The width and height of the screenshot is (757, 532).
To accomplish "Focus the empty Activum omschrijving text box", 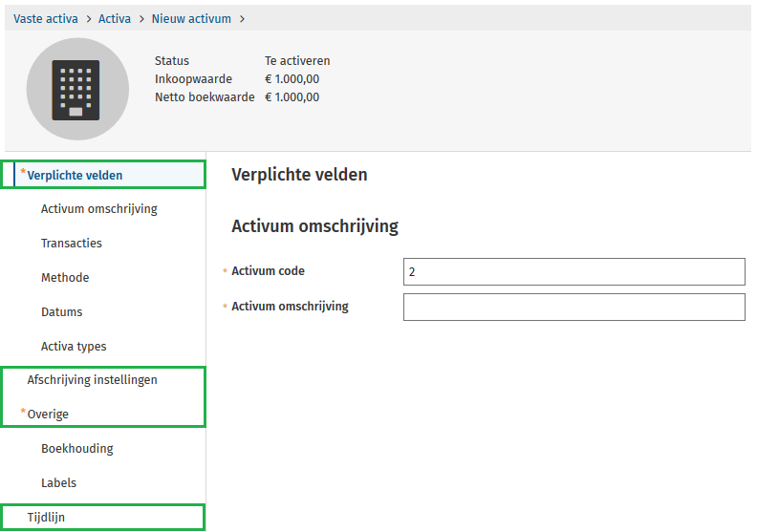I will (573, 308).
